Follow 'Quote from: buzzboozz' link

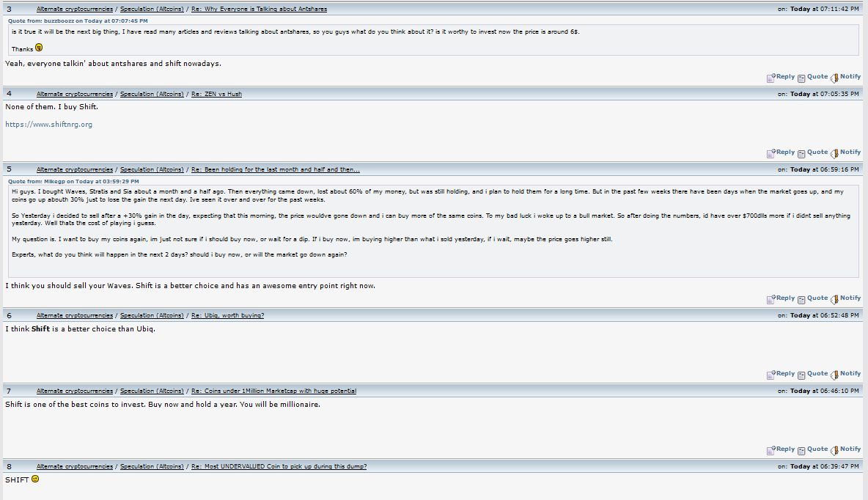click(x=78, y=21)
